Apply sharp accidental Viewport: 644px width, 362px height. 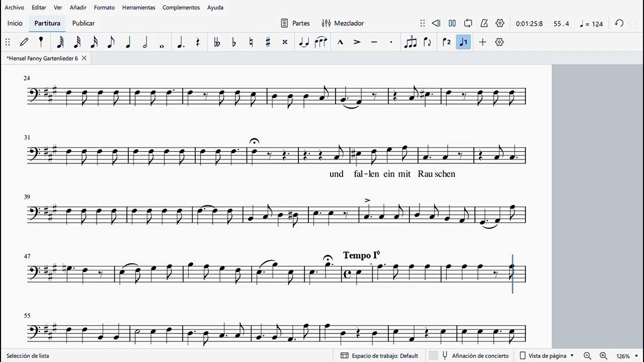pos(268,42)
